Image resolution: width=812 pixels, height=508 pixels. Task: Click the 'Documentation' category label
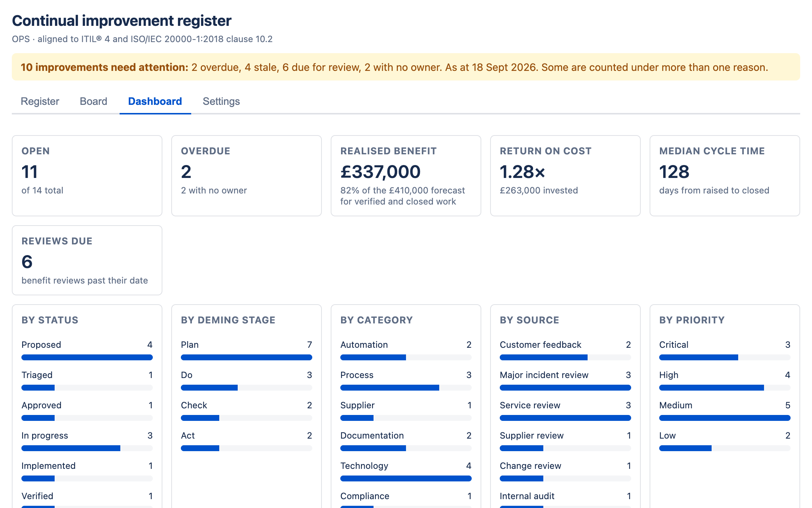click(372, 436)
